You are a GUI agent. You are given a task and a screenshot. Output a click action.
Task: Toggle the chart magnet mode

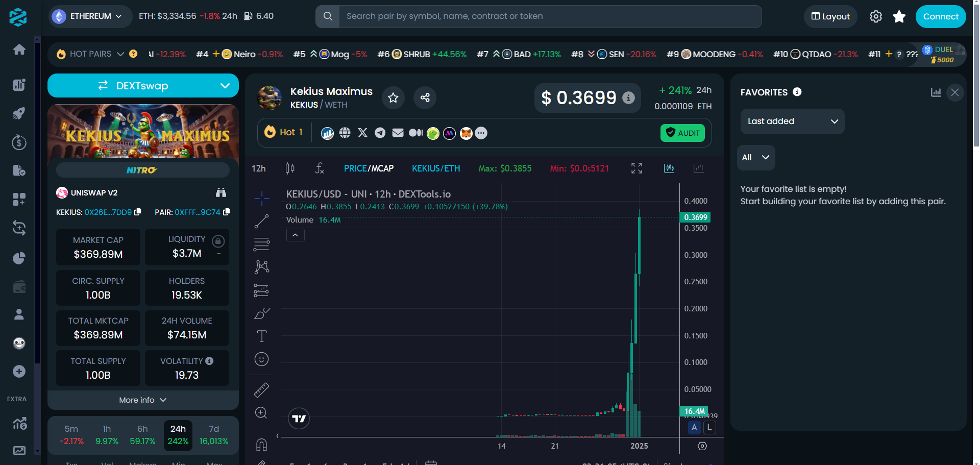point(261,445)
